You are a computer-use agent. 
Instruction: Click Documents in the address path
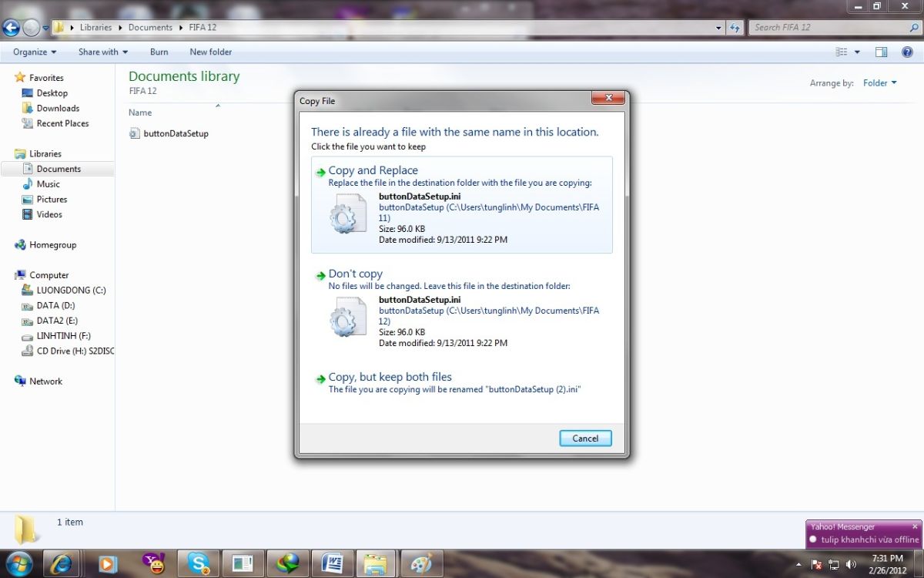coord(150,27)
